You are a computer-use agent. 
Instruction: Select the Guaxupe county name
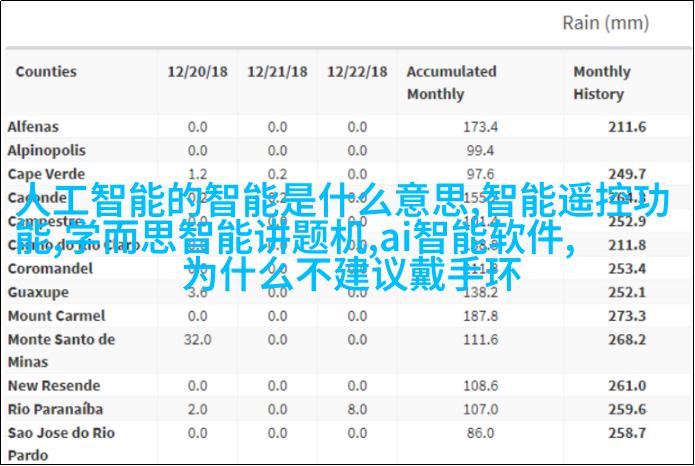37,292
